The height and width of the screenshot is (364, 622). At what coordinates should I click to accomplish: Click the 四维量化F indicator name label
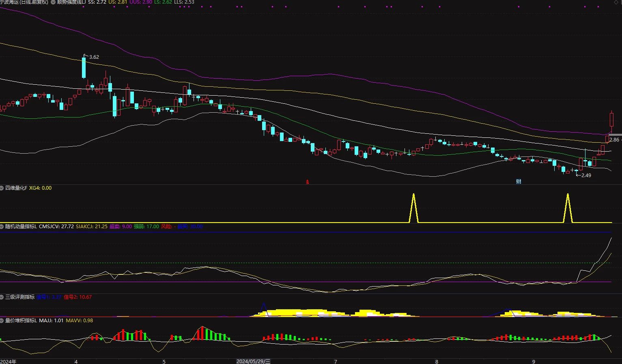[16, 188]
